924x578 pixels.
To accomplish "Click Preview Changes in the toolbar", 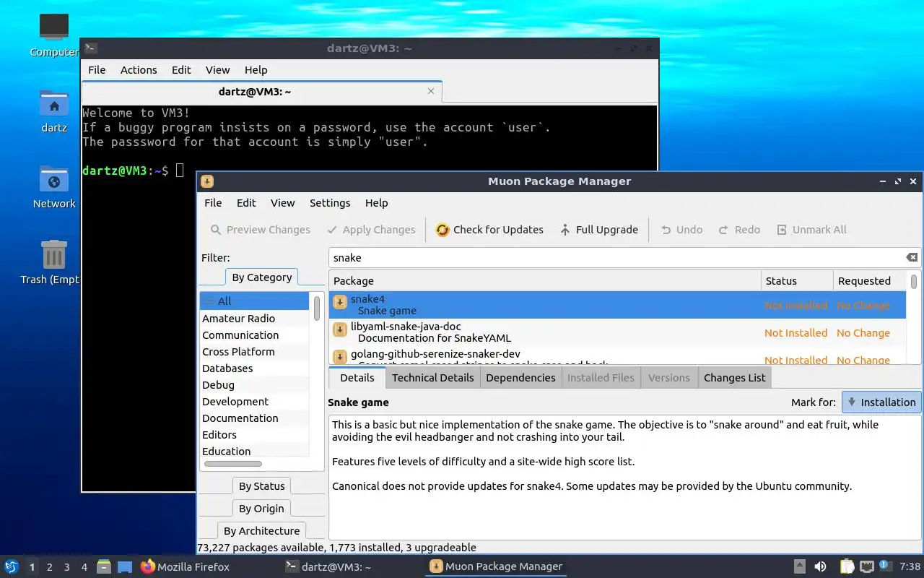I will point(260,230).
